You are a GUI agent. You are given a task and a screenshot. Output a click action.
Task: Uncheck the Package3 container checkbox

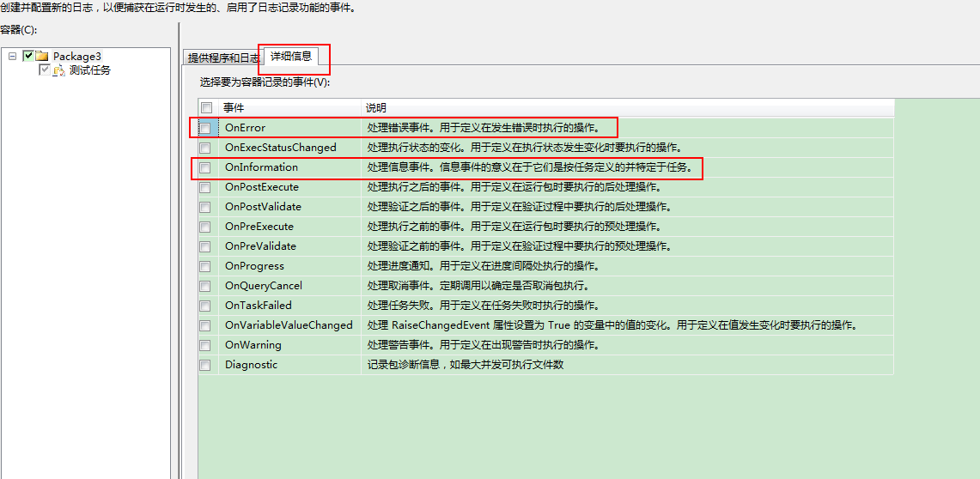[28, 56]
